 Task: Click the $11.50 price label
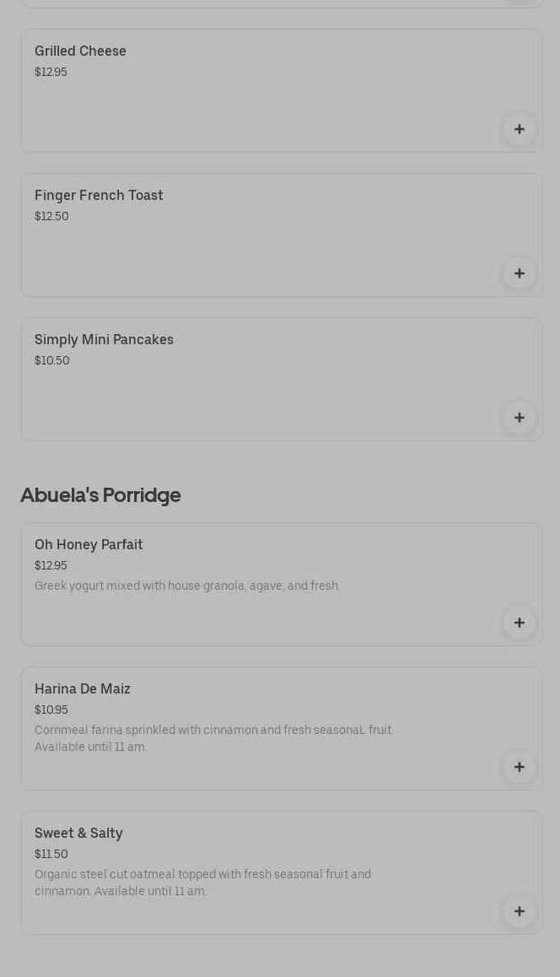51,855
